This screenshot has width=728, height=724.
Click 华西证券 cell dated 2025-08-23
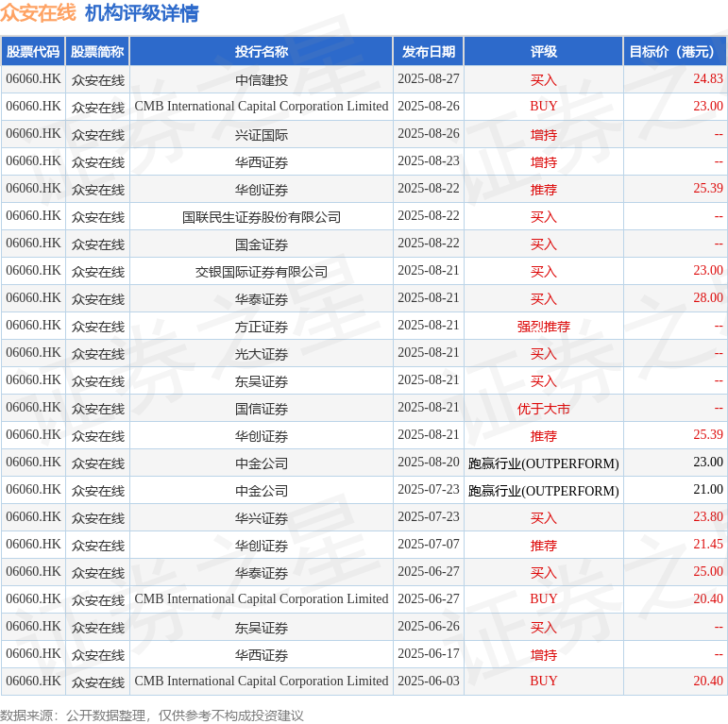point(262,162)
